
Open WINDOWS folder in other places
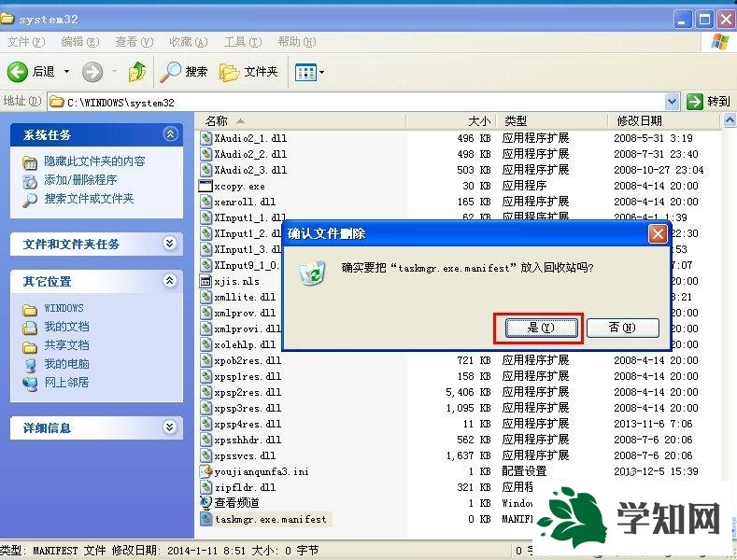64,308
